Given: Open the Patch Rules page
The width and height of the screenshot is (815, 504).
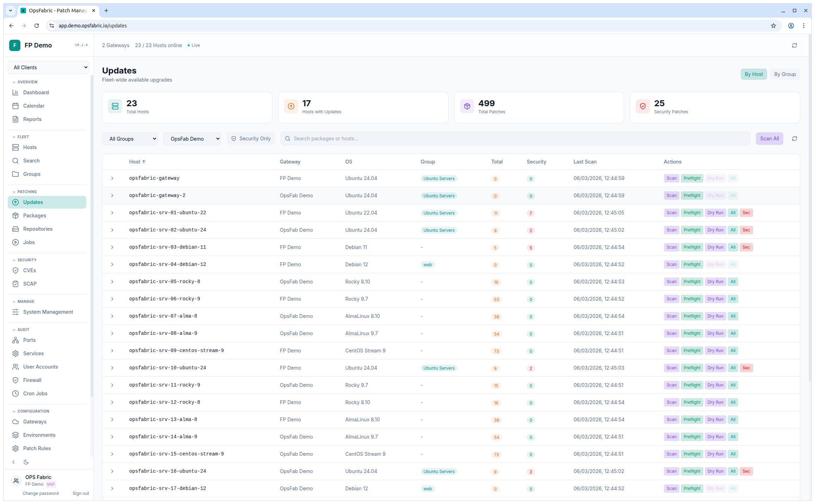Looking at the screenshot, I should click(37, 448).
